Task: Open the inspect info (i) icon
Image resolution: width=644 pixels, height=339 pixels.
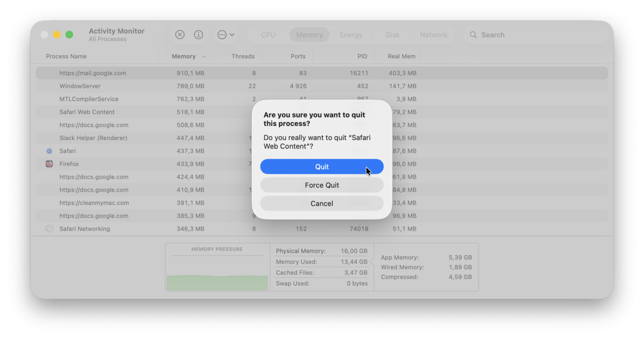Action: 199,34
